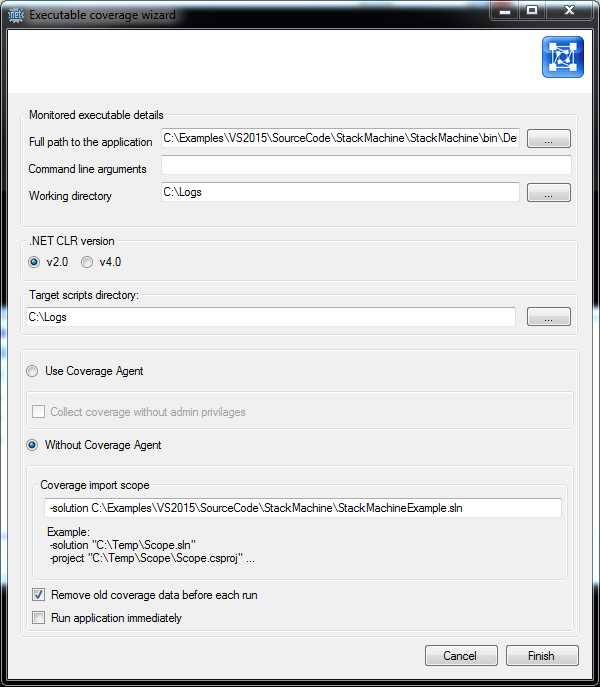Maximize the Executable coverage wizard window
The image size is (600, 687).
(532, 11)
